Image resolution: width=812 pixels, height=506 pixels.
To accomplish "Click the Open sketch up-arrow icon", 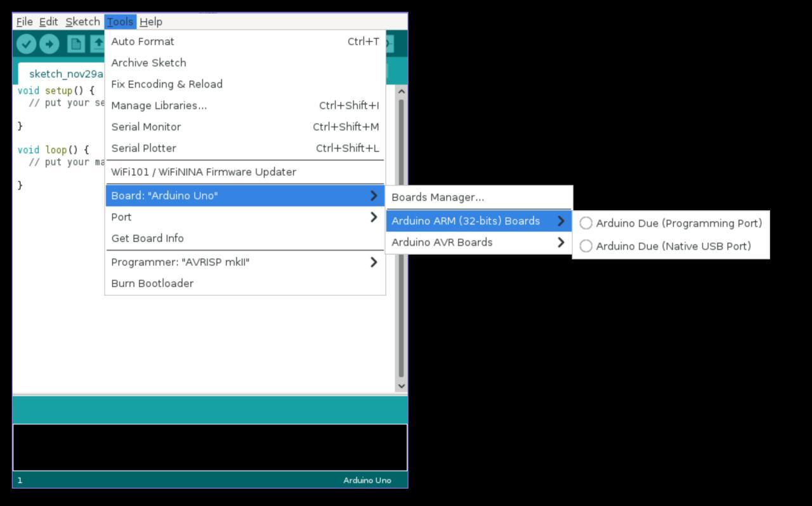I will click(98, 44).
